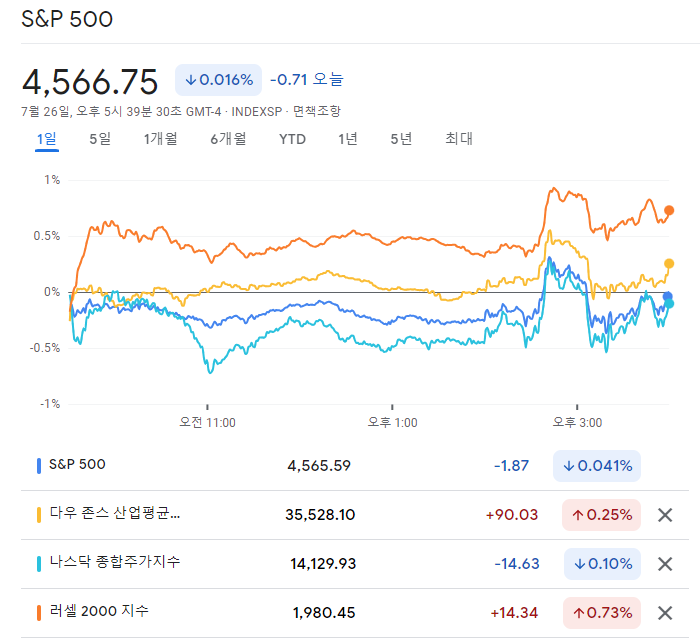This screenshot has height=644, width=700.
Task: Remove 다우 존스 산업평균 comparison with X
Action: click(665, 515)
